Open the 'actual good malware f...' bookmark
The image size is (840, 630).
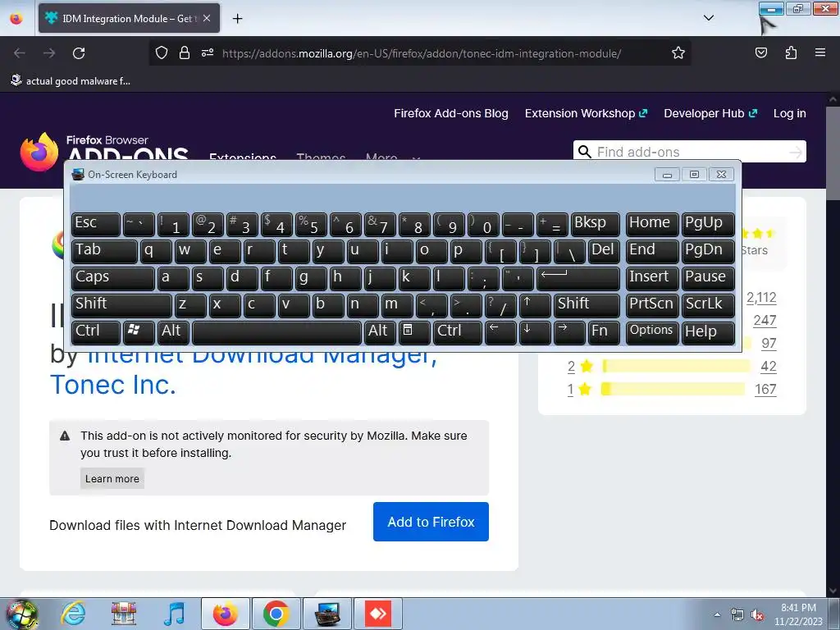(x=71, y=81)
